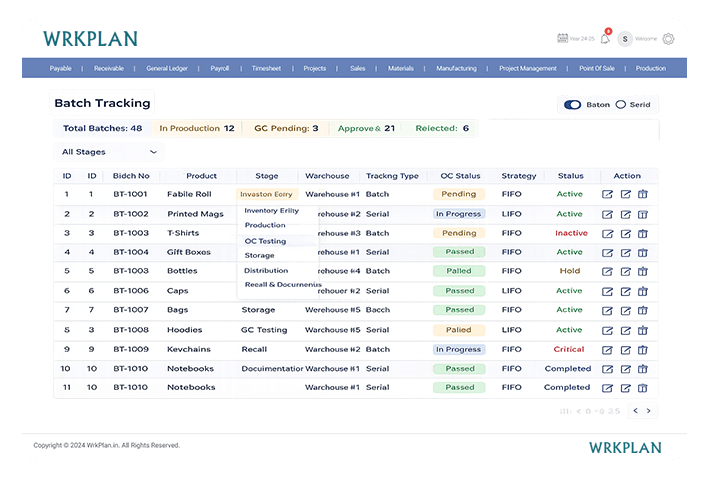
Task: Click trash icon in BT-1010 Completed row with ID 10
Action: [643, 369]
